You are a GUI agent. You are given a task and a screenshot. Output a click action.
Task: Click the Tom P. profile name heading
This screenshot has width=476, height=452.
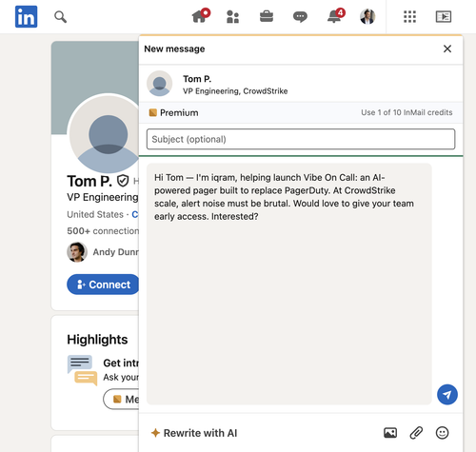89,181
